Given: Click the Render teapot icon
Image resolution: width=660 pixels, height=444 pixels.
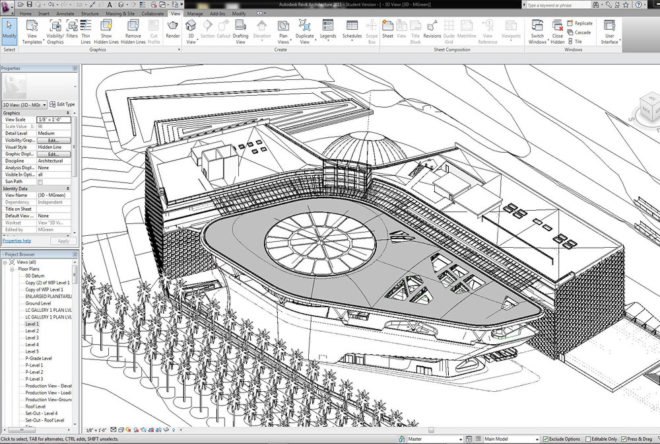Looking at the screenshot, I should click(173, 29).
